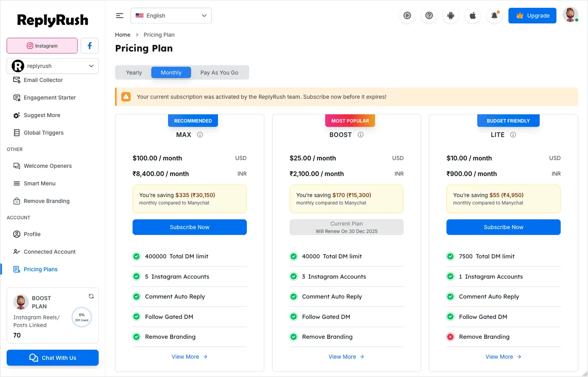Click the Welcome Openers chat icon
The image size is (588, 377).
(x=17, y=166)
